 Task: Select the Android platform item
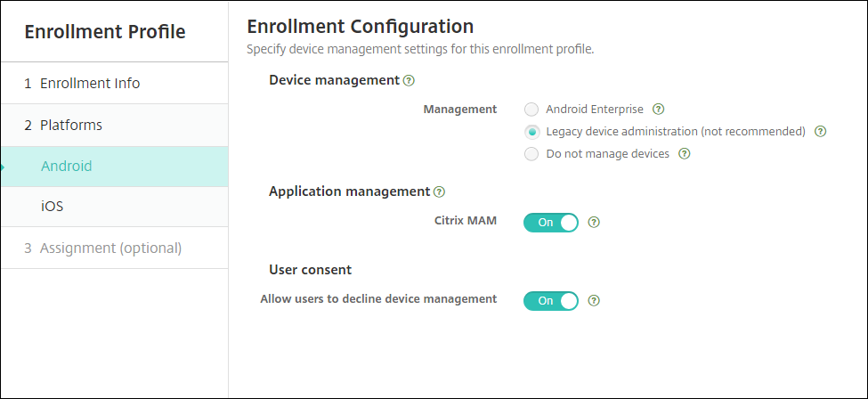point(67,166)
